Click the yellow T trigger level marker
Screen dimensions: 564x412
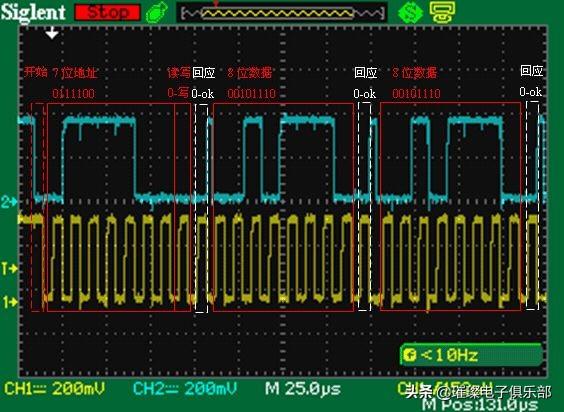[x=9, y=268]
